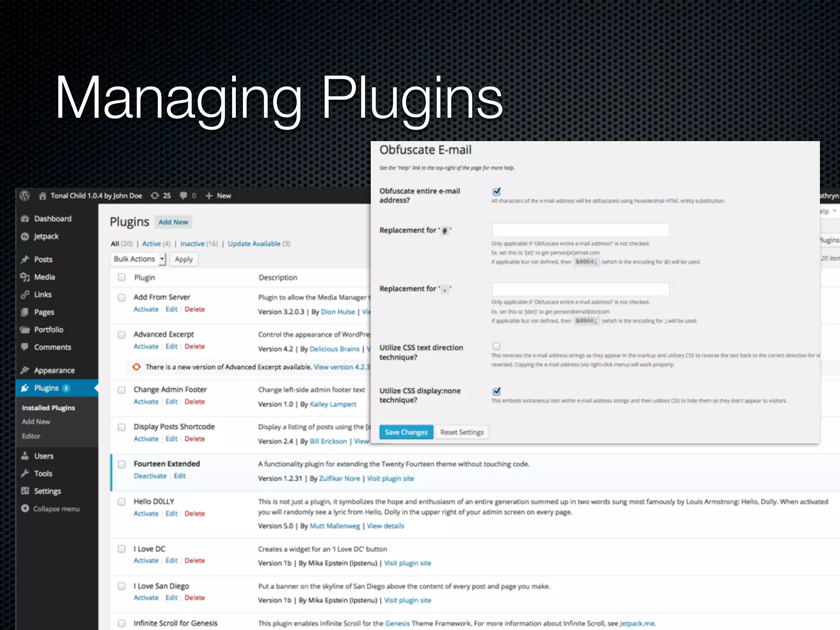Click the plus icon beside New

coord(209,196)
